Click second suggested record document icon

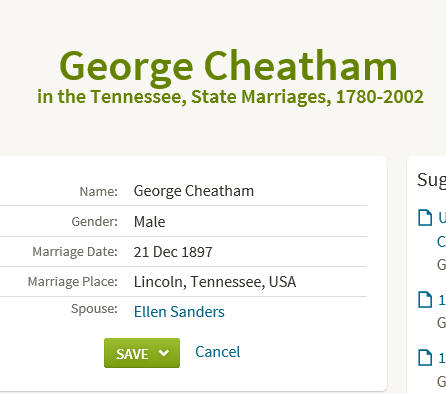425,300
